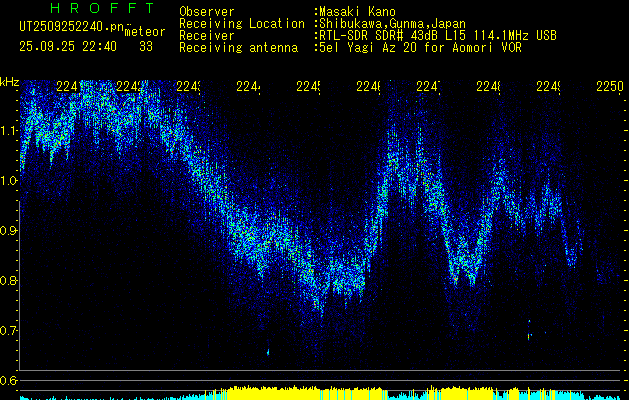Select the Observer field label
This screenshot has height=400, width=629.
(207, 12)
